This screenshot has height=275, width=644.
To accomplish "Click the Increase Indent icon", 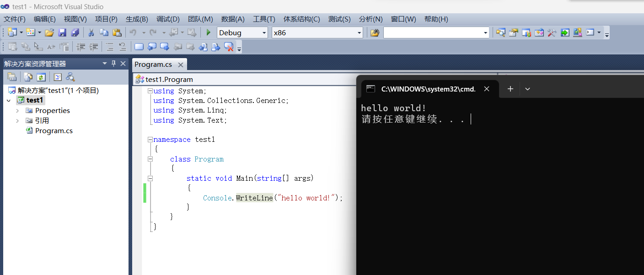I will point(94,47).
